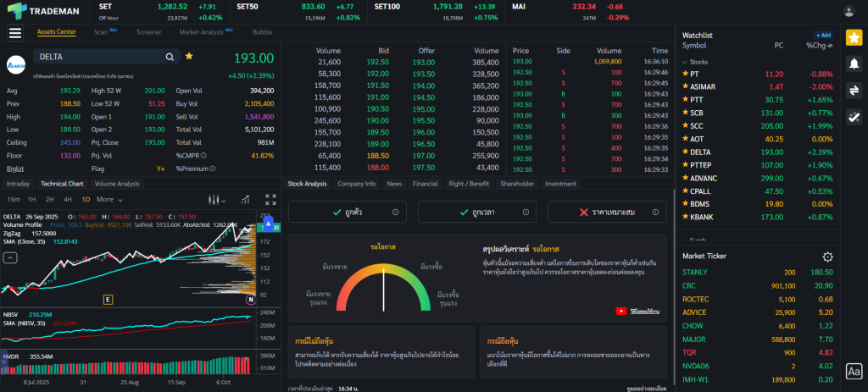
Task: Switch to the Volume Analysis tab
Action: (x=117, y=184)
